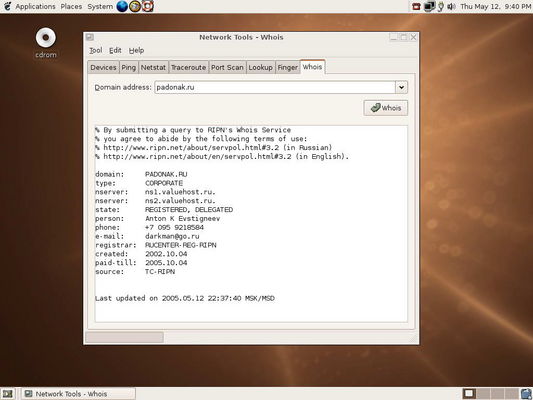This screenshot has height=400, width=533.
Task: Click the status bar progress indicator
Action: [x=124, y=337]
